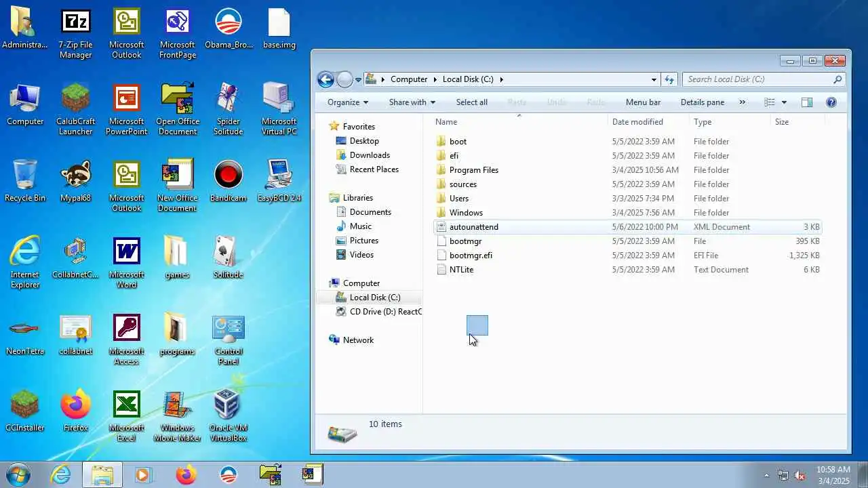Open Microsoft Word desktop icon

click(126, 263)
